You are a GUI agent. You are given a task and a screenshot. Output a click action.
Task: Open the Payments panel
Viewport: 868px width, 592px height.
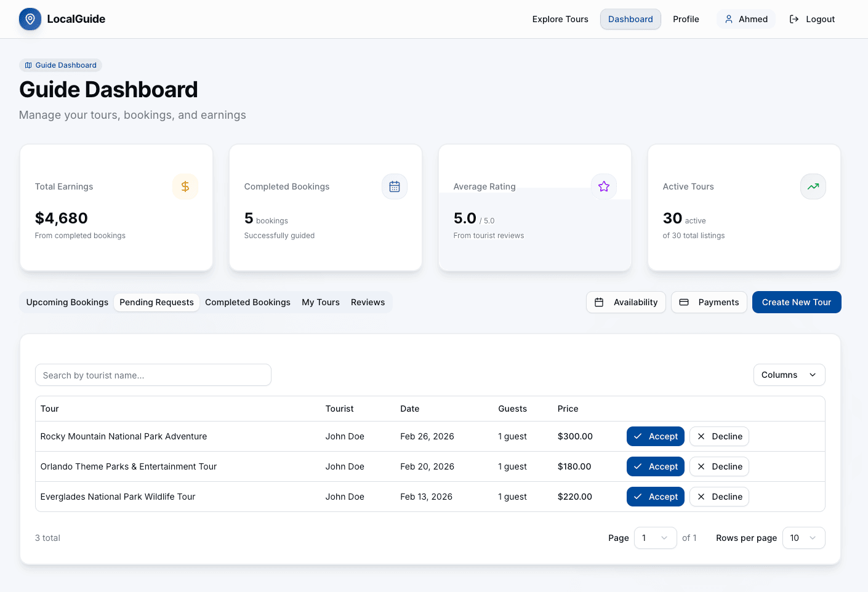pos(709,302)
